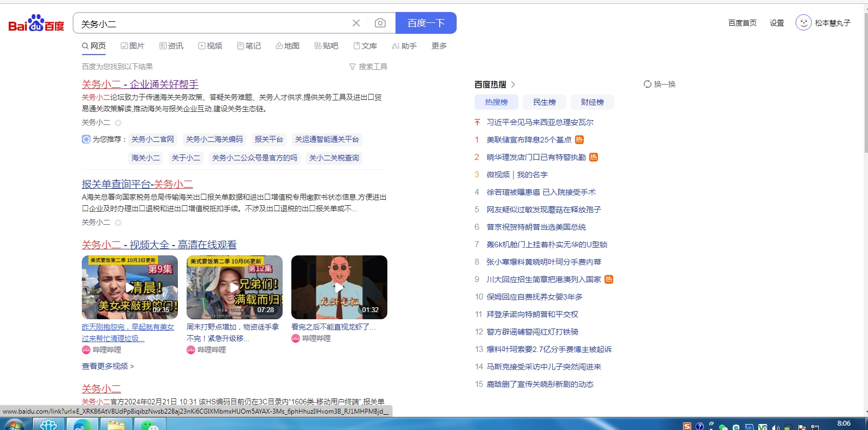Open result 关务小二 - 视频大全
This screenshot has height=430, width=868.
[x=159, y=244]
